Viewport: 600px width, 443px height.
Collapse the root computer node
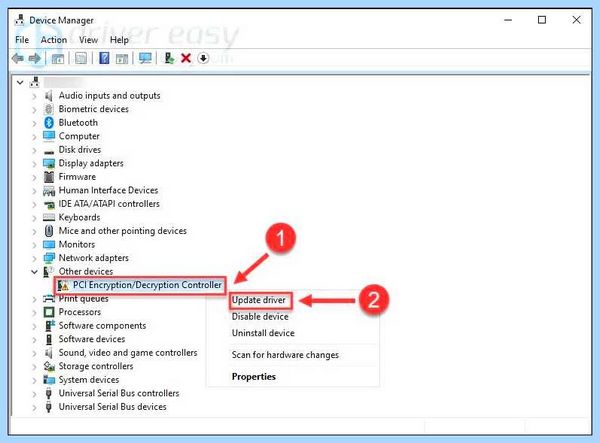coord(20,82)
